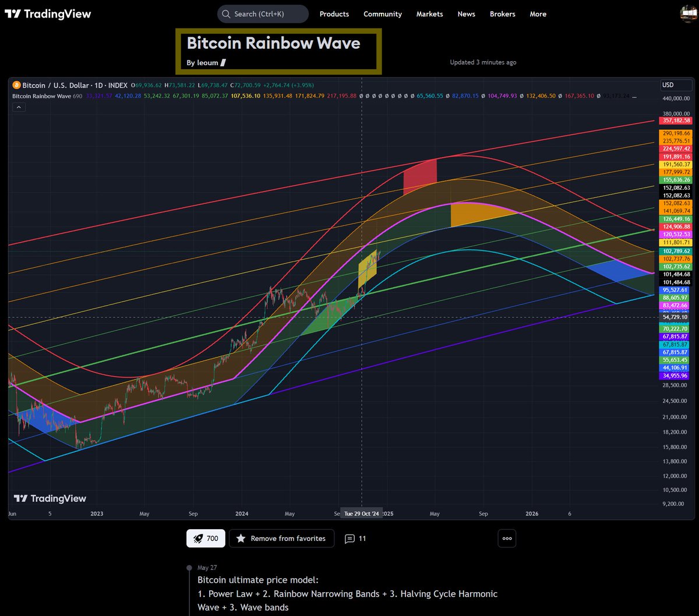Click the TradingView logo in header
This screenshot has height=616, width=699.
(48, 14)
